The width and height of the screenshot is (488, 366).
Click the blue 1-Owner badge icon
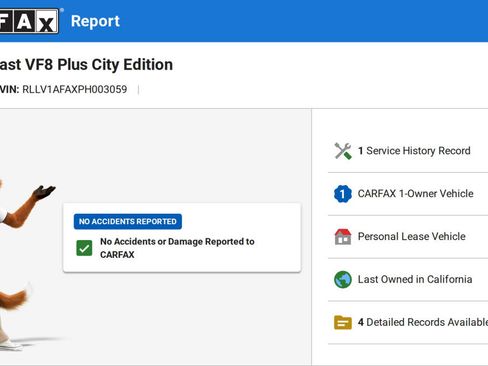point(343,194)
